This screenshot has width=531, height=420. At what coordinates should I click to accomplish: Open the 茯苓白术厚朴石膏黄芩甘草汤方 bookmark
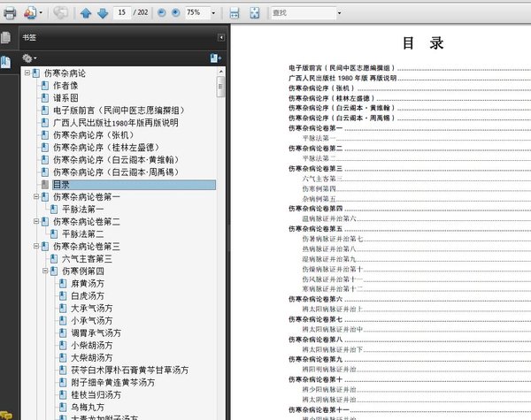click(130, 370)
